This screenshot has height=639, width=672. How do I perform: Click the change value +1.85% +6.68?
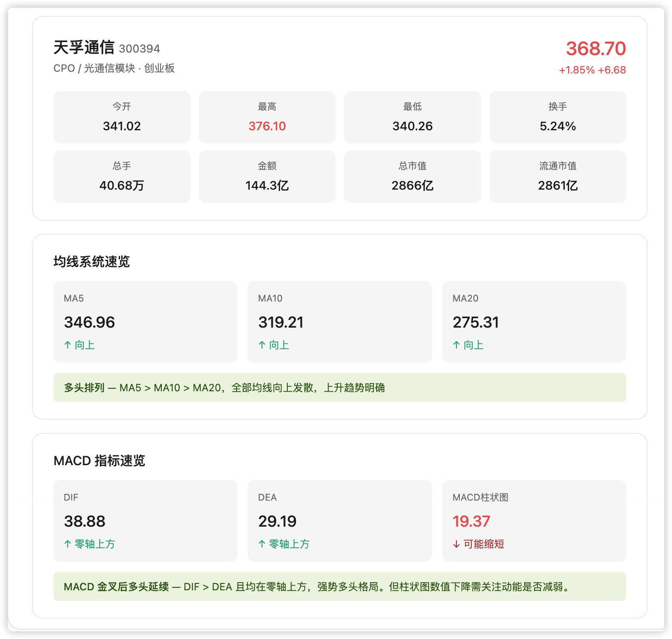coord(592,70)
